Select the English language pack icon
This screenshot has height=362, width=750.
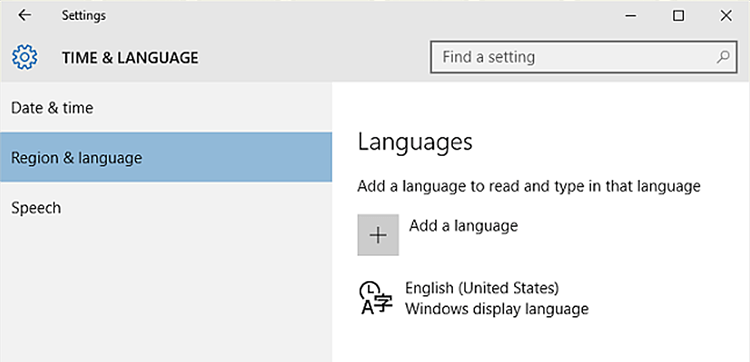(x=376, y=298)
